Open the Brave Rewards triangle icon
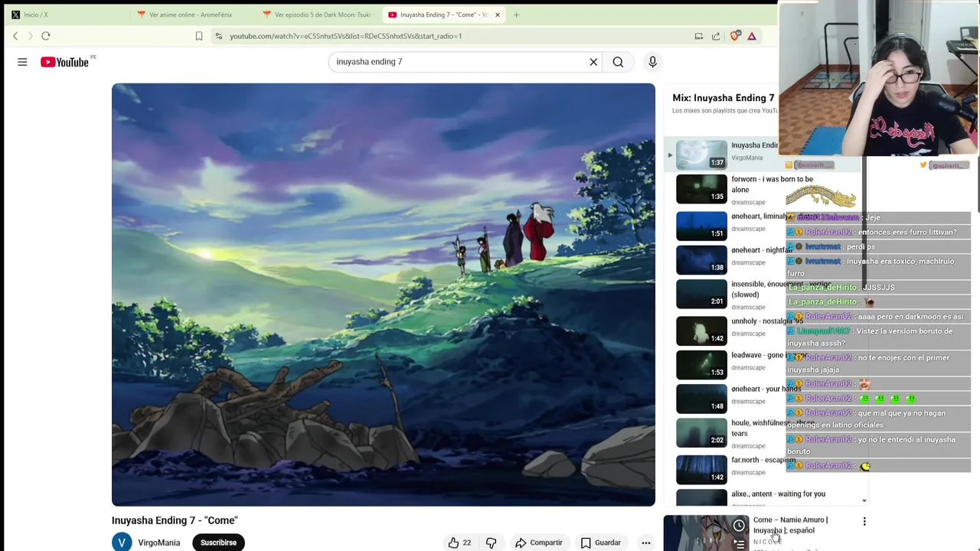980x551 pixels. point(752,36)
